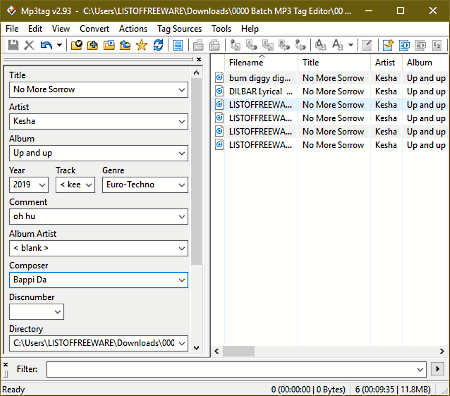Viewport: 450px width, 396px height.
Task: Open the Edit menu
Action: 35,29
